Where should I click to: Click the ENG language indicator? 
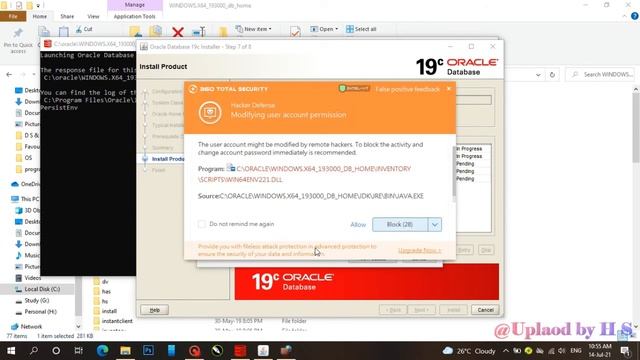[x=576, y=351]
